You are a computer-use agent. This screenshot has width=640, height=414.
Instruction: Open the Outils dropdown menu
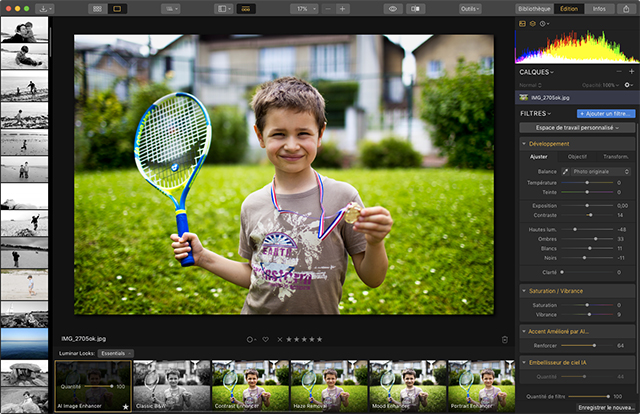(469, 8)
